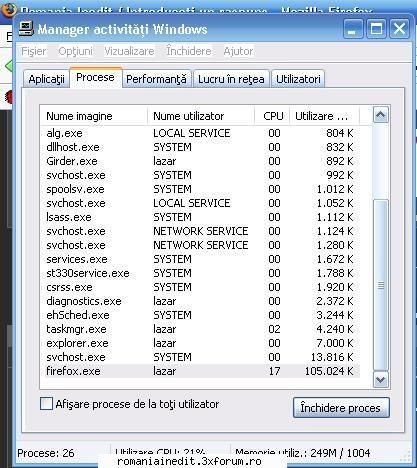Click the Task Manager title bar icon

(x=26, y=29)
